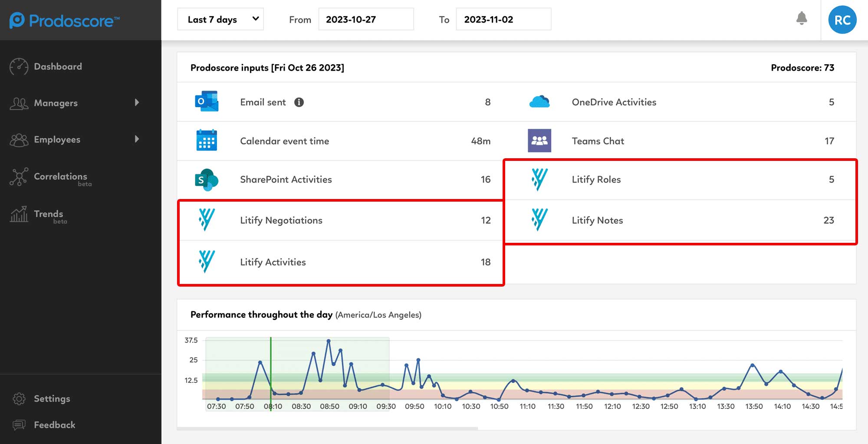This screenshot has width=868, height=444.
Task: Open Feedback from sidebar
Action: [x=55, y=425]
